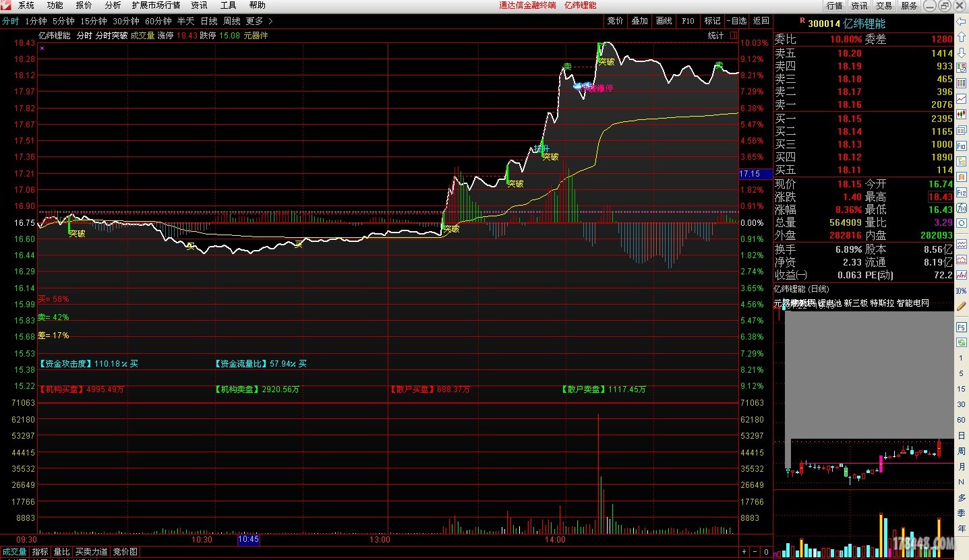Select the 15-minute period in right sidebar
This screenshot has width=969, height=560.
pyautogui.click(x=962, y=388)
